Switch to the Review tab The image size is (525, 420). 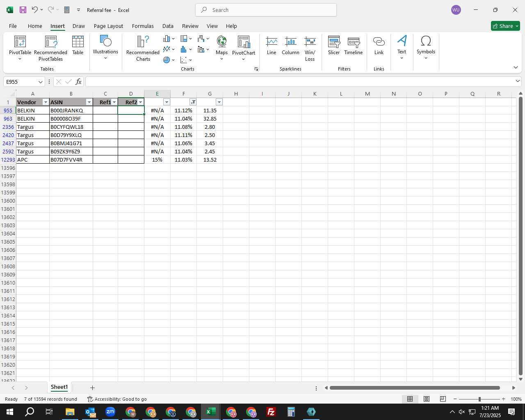click(x=190, y=26)
